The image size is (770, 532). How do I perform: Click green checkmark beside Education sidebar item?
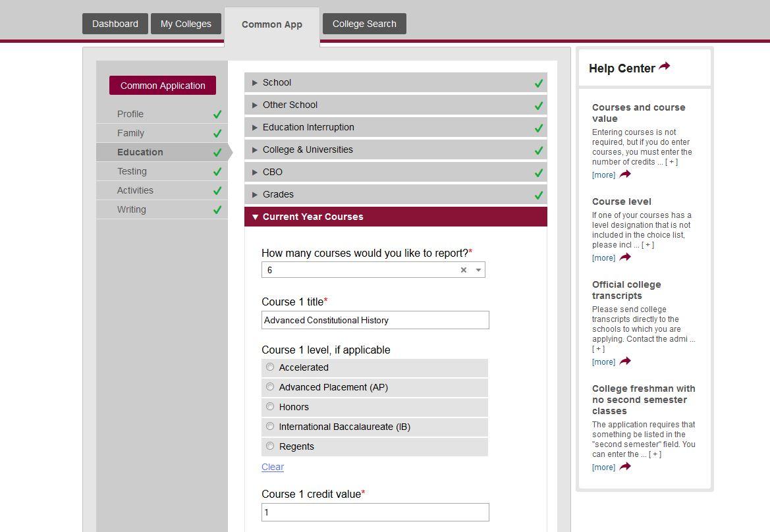217,151
